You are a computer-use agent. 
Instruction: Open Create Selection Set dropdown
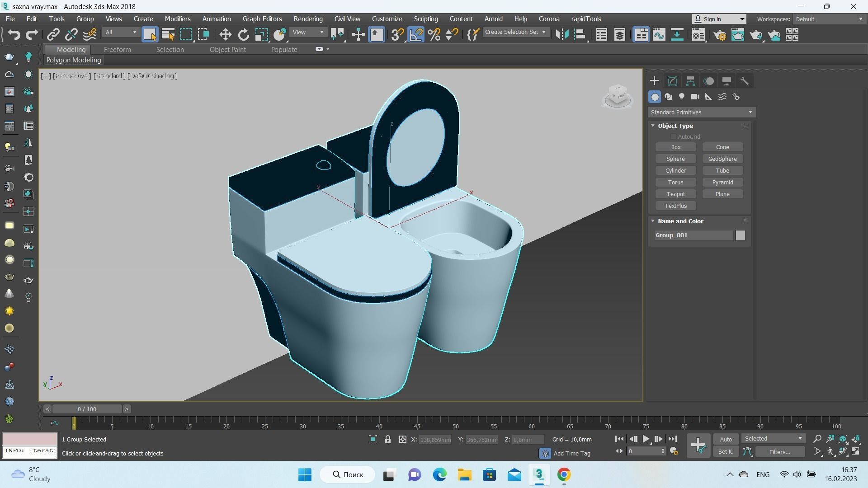[515, 32]
